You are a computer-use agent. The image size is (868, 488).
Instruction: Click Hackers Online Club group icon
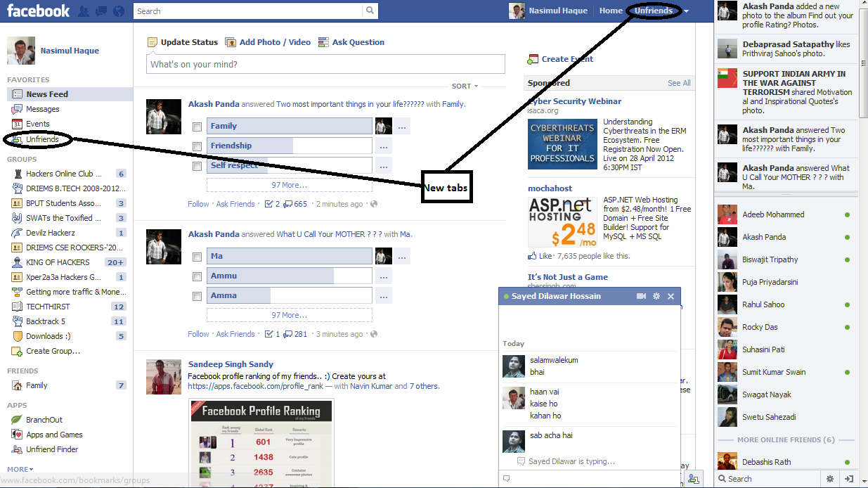point(17,174)
